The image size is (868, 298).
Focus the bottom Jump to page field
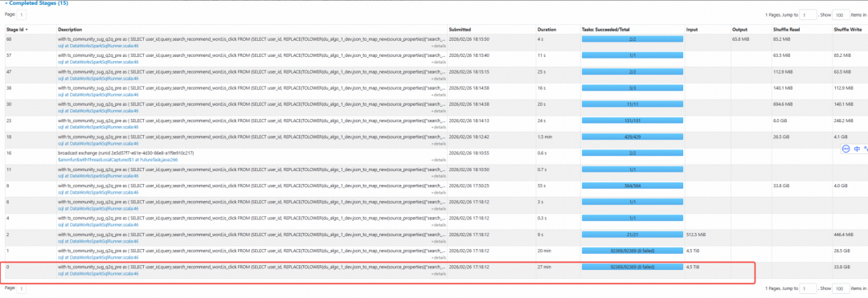pos(809,288)
